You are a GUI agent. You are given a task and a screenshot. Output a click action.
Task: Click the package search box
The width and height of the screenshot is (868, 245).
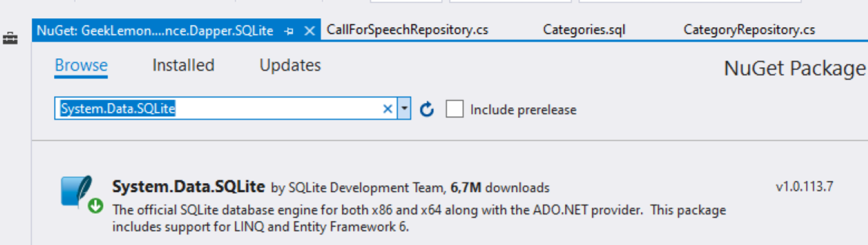click(x=218, y=108)
